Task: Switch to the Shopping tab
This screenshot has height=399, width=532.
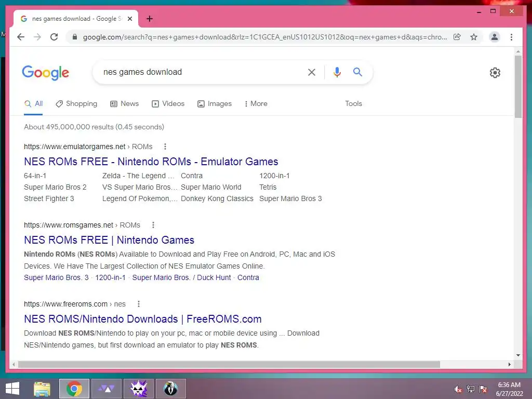Action: (76, 103)
